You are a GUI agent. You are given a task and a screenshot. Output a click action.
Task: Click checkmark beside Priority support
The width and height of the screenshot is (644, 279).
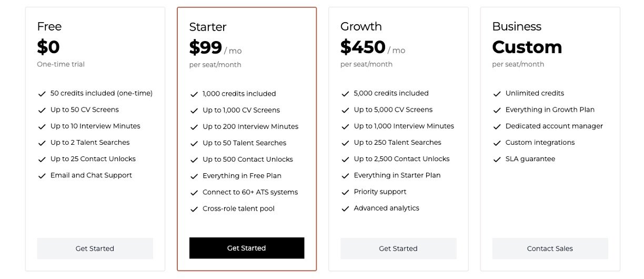click(345, 192)
